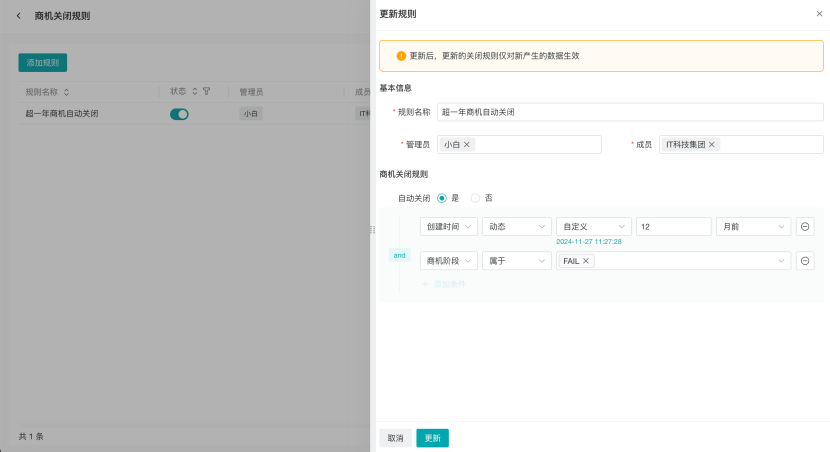
Task: Click the panel resize handle
Action: [372, 230]
